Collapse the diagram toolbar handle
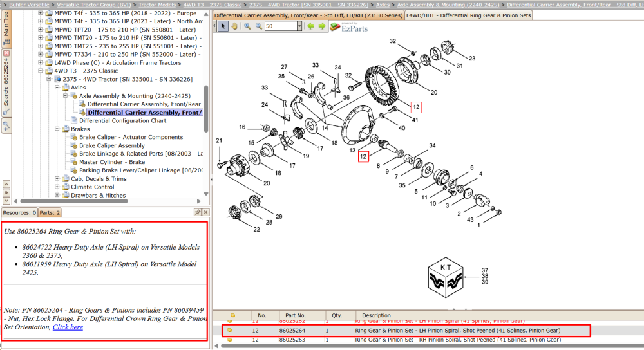The height and width of the screenshot is (350, 644). (215, 26)
